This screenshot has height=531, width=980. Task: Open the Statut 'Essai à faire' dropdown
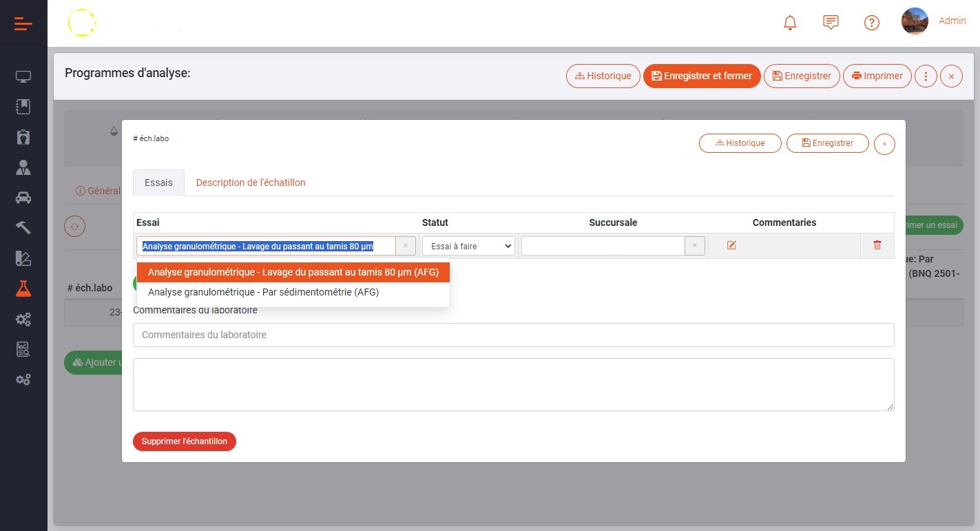[468, 246]
